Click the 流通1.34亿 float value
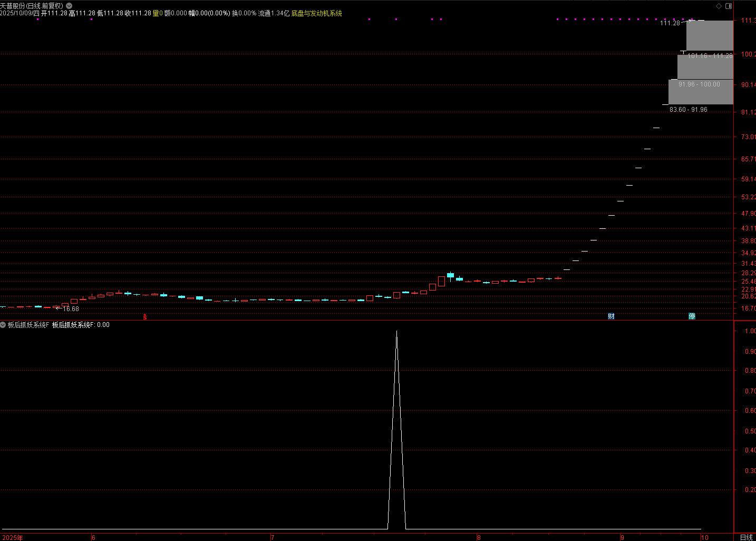 click(x=274, y=13)
